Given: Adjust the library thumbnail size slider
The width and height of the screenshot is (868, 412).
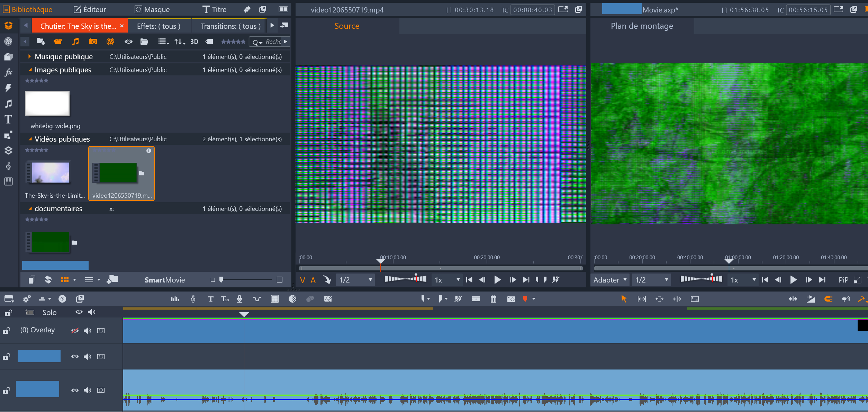Looking at the screenshot, I should (x=221, y=280).
